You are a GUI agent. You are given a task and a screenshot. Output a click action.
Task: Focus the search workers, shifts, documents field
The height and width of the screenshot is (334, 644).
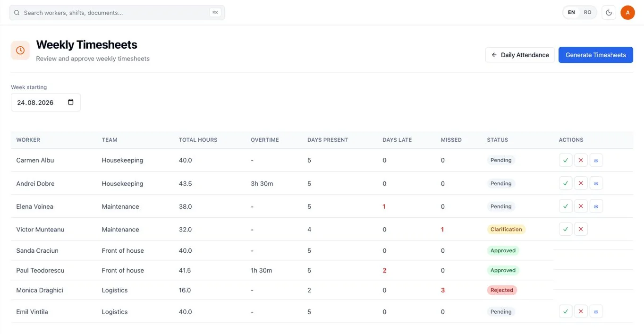pyautogui.click(x=117, y=13)
